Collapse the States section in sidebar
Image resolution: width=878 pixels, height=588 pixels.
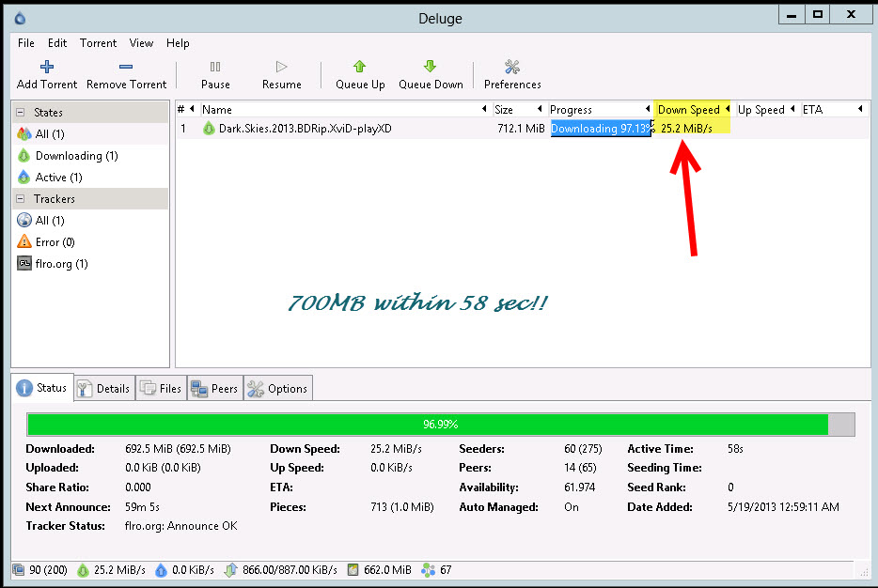(x=20, y=113)
